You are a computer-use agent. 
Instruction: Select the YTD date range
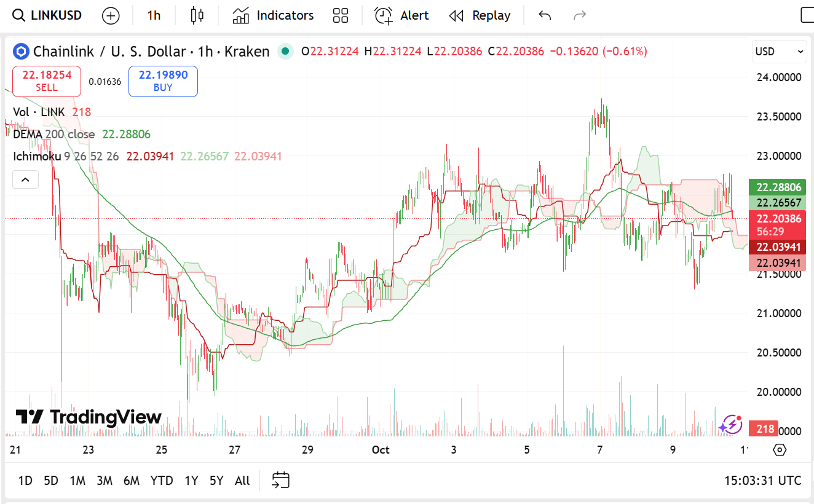[x=162, y=480]
